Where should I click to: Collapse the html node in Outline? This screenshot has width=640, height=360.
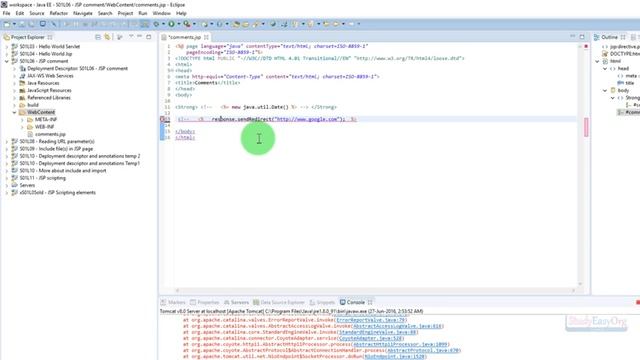coord(598,61)
